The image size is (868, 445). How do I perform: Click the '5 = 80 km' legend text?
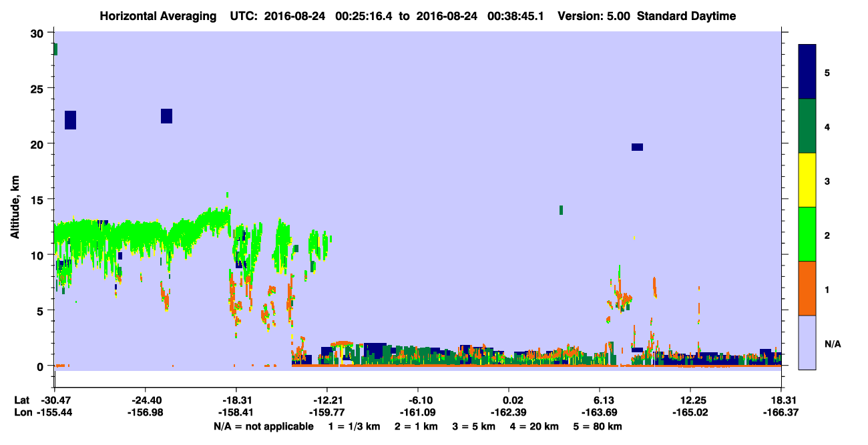pos(599,426)
